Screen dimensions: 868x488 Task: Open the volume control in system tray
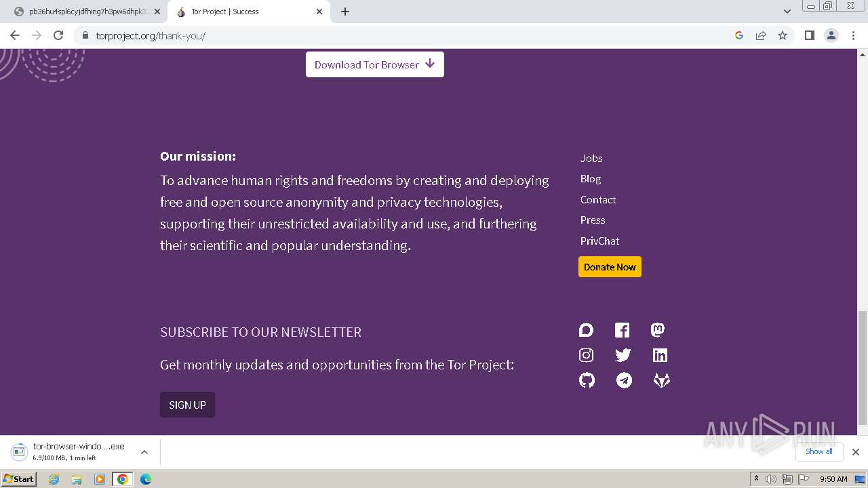tap(771, 479)
